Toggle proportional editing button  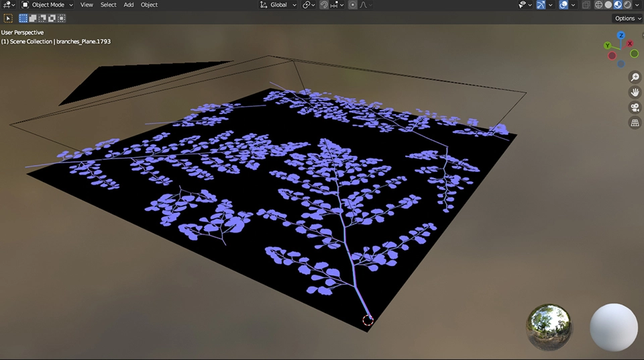click(352, 5)
